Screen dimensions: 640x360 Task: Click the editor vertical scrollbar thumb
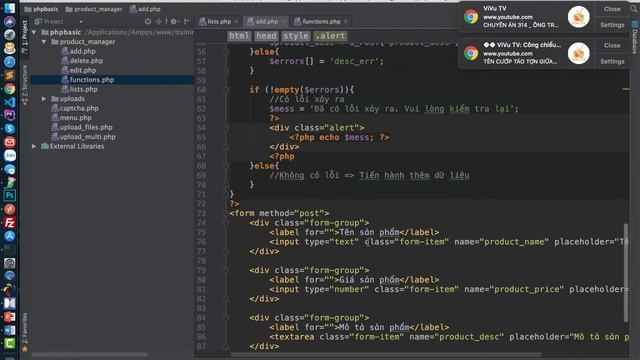pyautogui.click(x=626, y=273)
